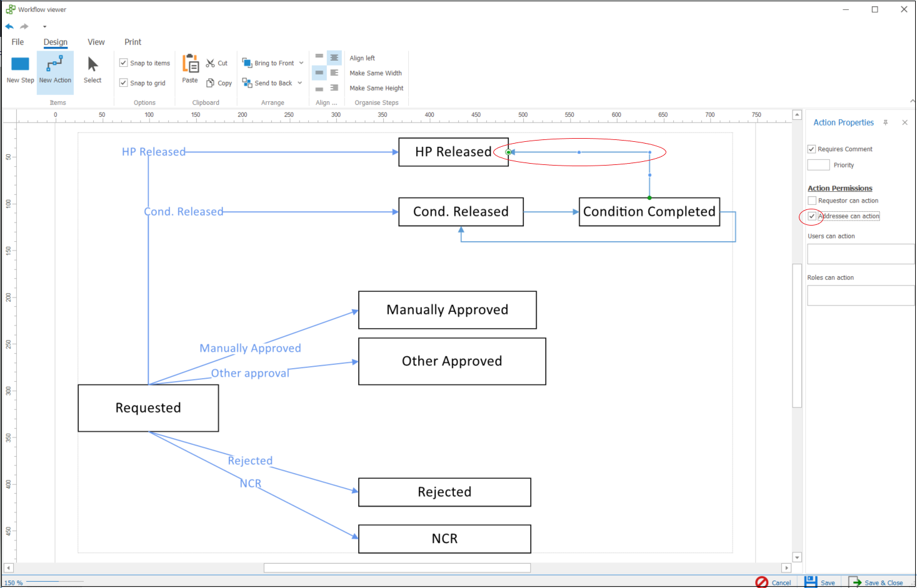
Task: Click horizontal scrollbar right arrow
Action: tap(787, 568)
